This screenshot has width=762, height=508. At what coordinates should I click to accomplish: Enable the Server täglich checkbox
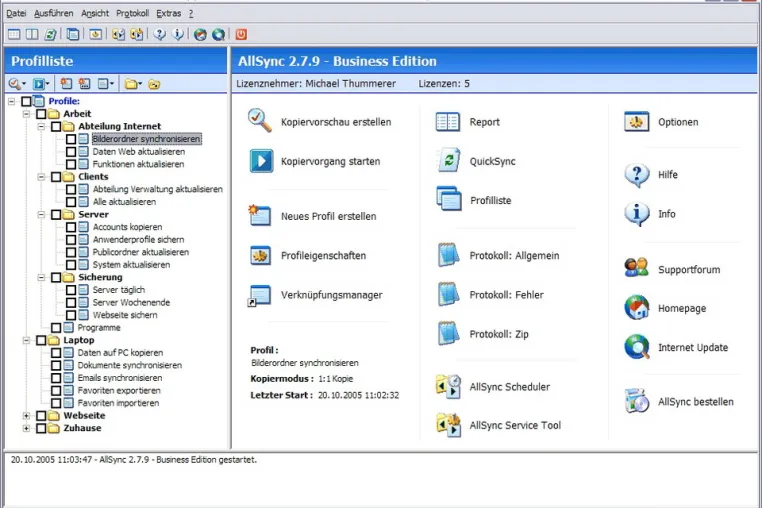[71, 290]
